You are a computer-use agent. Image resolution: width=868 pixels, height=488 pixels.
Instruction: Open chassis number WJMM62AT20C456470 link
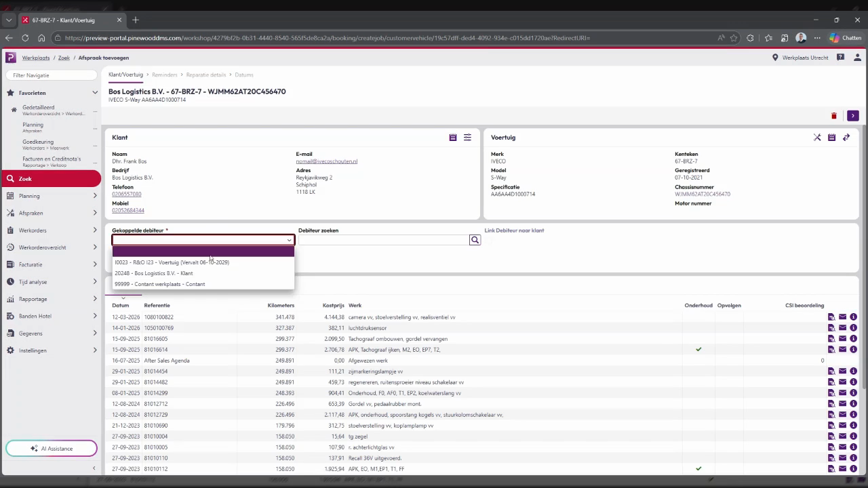[703, 194]
